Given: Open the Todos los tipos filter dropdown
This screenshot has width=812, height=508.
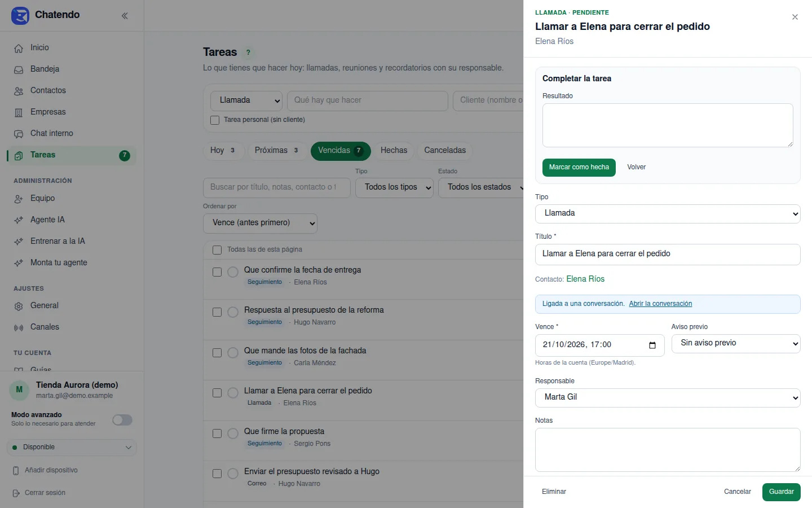Looking at the screenshot, I should [x=394, y=187].
